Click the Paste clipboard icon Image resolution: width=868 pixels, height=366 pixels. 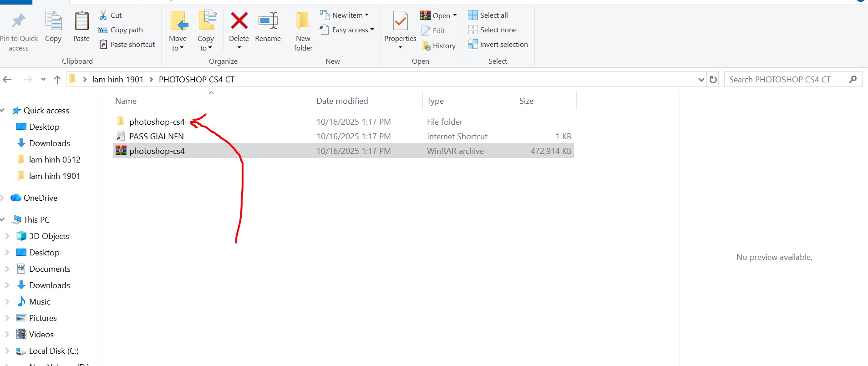click(81, 21)
